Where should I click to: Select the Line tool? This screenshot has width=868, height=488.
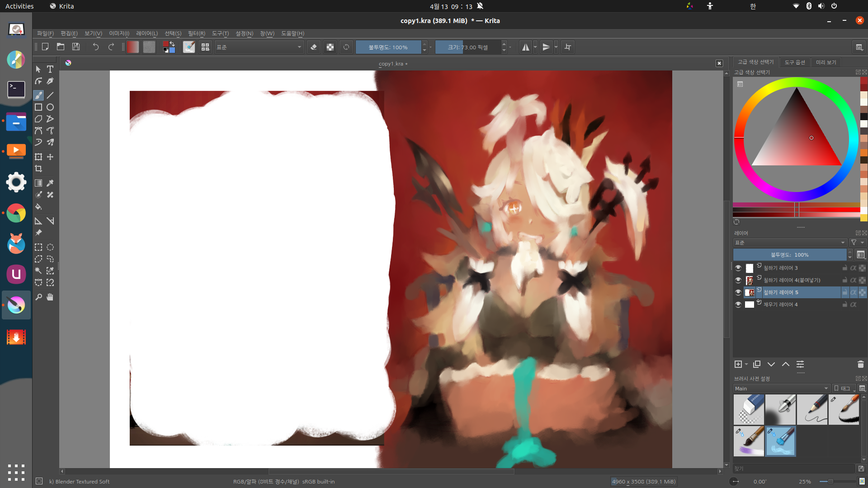click(x=50, y=95)
